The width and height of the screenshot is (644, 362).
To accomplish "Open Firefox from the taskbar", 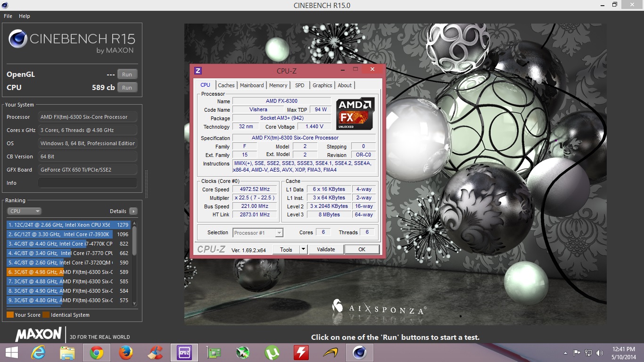I will point(126,353).
